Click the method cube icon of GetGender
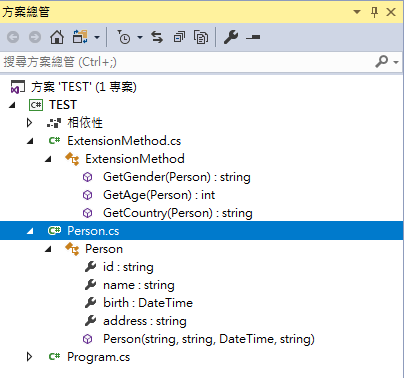 tap(87, 177)
